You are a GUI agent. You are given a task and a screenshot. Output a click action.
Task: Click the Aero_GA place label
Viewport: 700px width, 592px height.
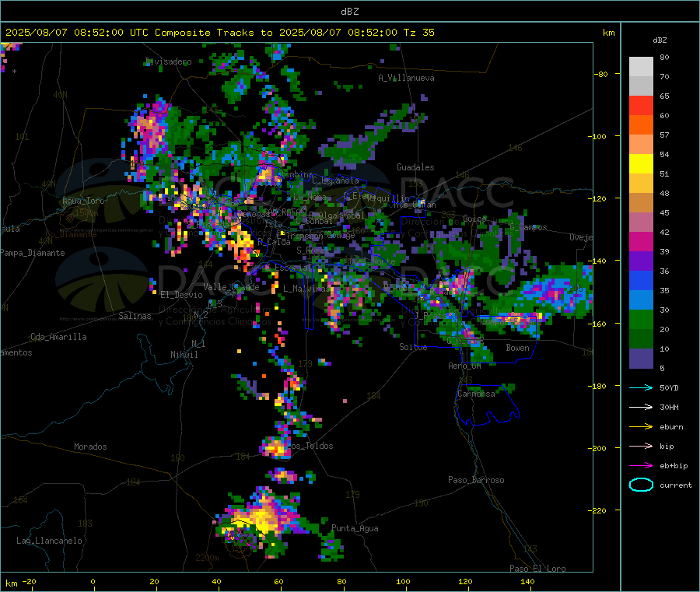point(464,366)
